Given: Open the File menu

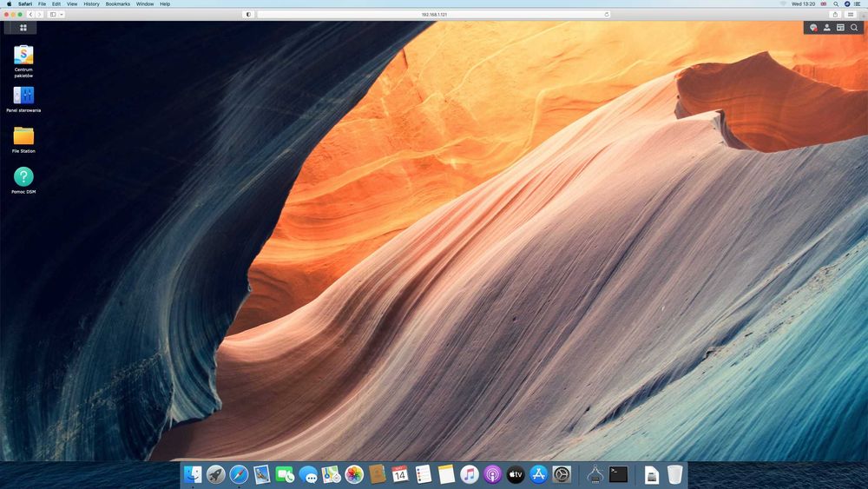Looking at the screenshot, I should (42, 3).
